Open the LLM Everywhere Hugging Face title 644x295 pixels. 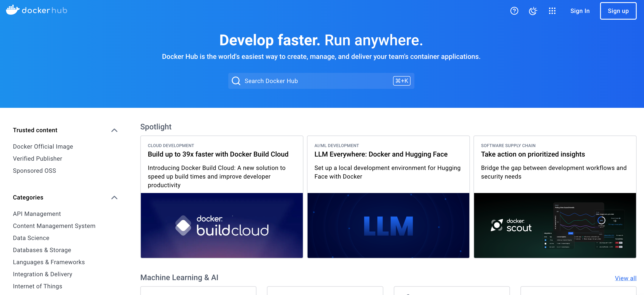[381, 154]
